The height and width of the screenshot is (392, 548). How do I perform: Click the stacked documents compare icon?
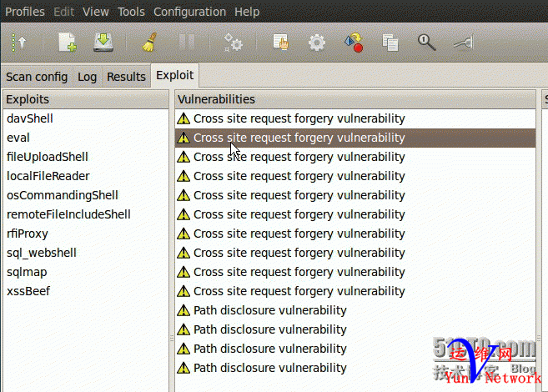pos(390,43)
